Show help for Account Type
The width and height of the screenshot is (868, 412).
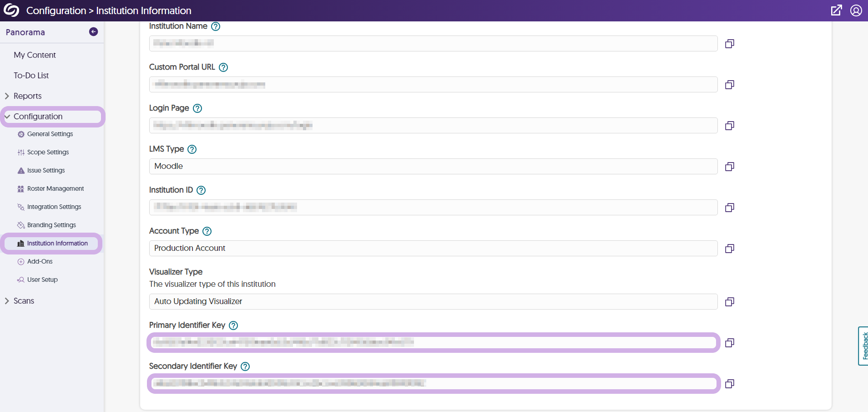pos(207,231)
